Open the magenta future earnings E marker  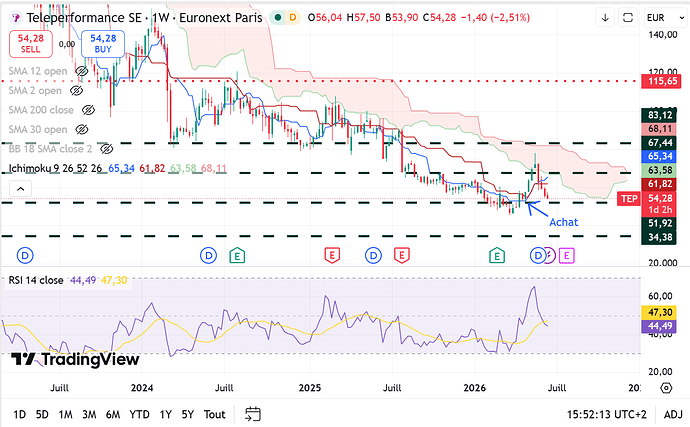coord(567,255)
